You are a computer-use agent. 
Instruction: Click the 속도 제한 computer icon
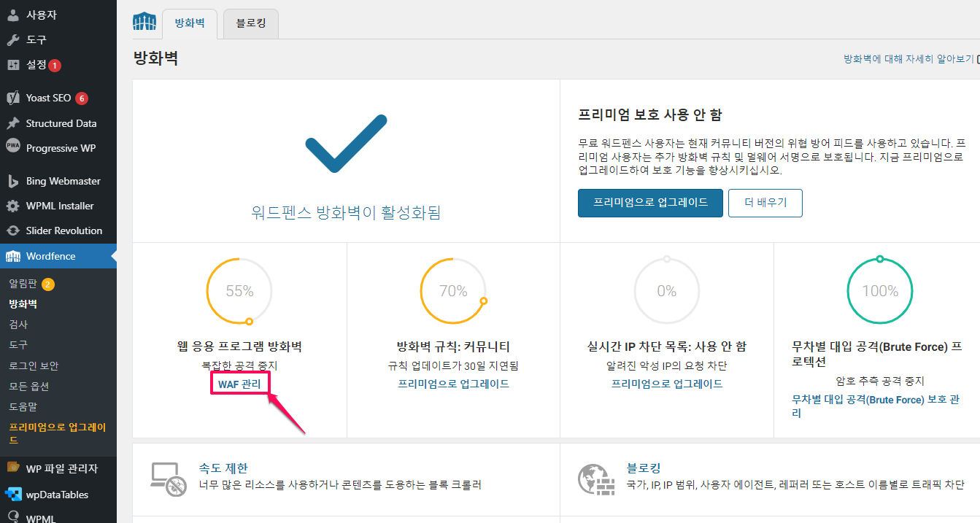pos(168,479)
